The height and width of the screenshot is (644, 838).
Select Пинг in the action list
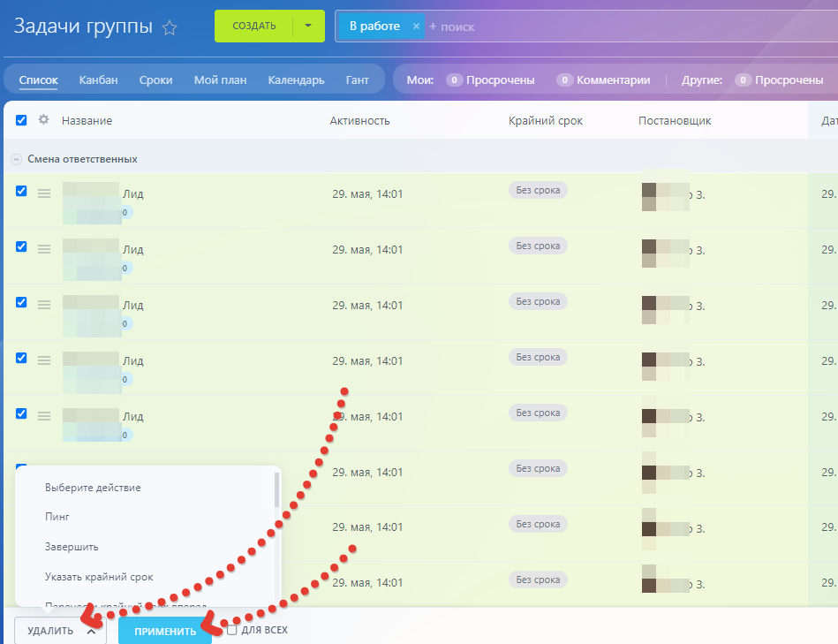pos(57,517)
